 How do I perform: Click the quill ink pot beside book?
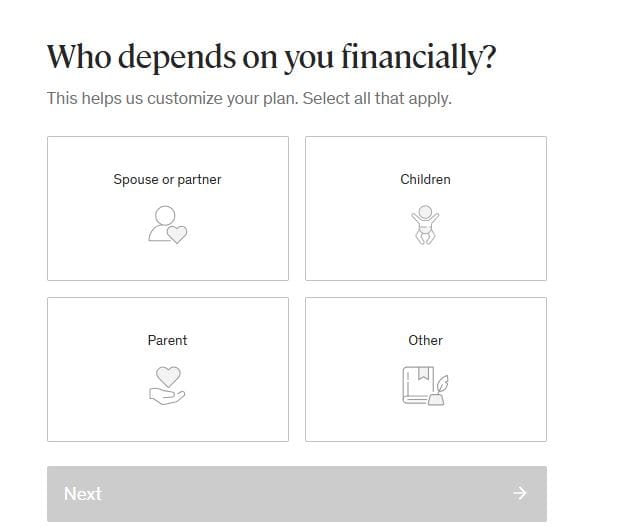click(437, 393)
